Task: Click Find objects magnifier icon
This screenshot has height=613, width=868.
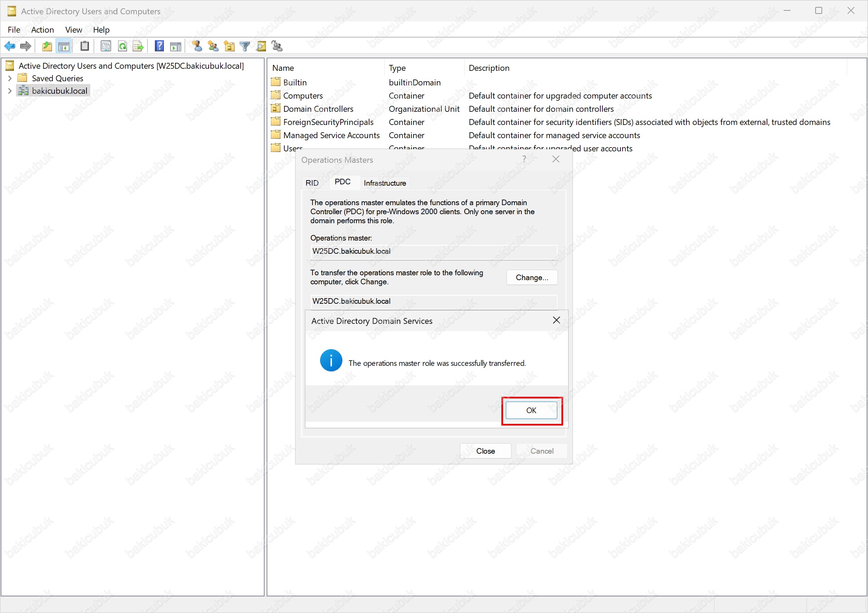Action: tap(261, 47)
